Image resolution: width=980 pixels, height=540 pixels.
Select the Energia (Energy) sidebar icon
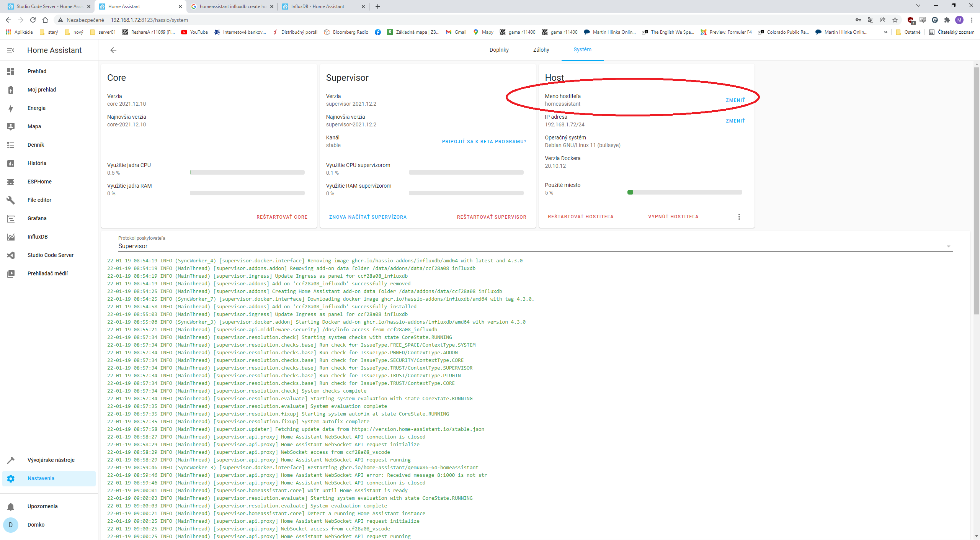[10, 108]
